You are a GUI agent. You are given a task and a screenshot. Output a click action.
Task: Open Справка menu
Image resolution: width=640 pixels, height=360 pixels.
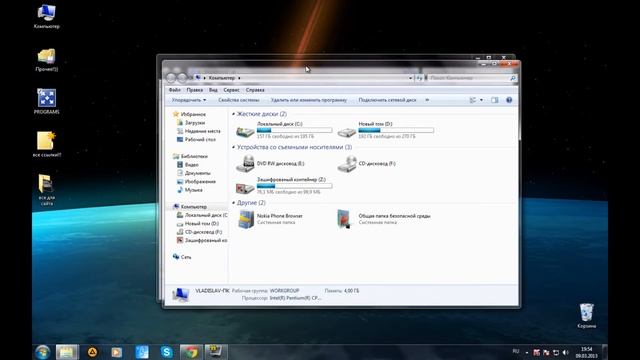(x=255, y=90)
